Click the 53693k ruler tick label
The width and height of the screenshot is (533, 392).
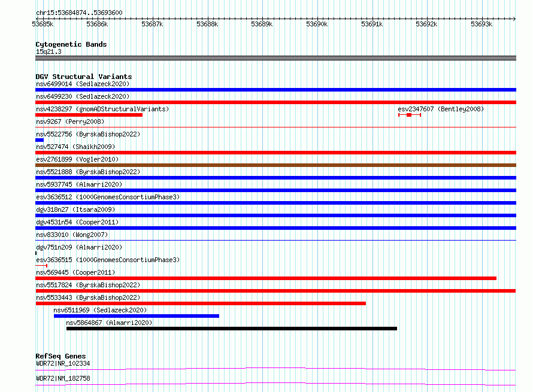coord(481,24)
